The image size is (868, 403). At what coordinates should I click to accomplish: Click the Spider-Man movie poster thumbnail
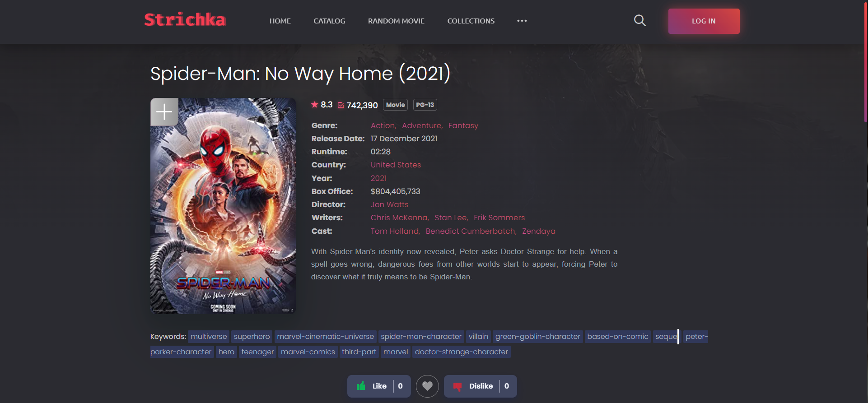223,206
